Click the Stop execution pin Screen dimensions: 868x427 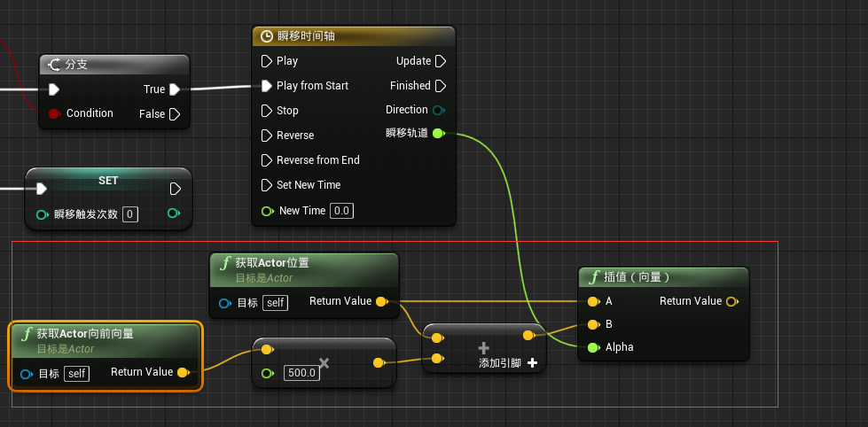pos(266,111)
